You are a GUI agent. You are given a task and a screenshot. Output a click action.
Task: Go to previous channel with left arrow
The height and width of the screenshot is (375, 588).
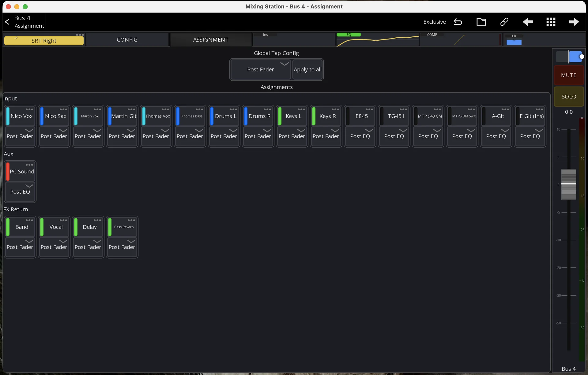[528, 22]
